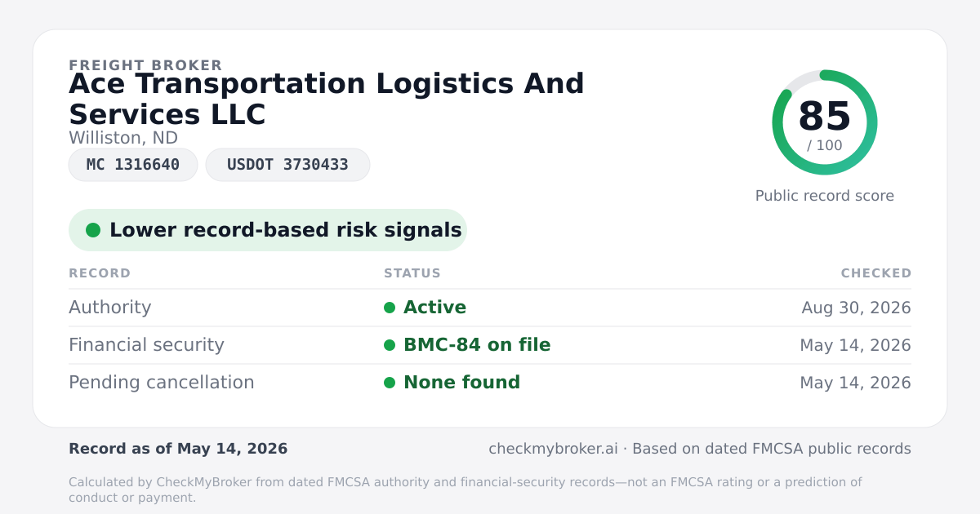Select the USDOT 3730433 badge

point(287,165)
